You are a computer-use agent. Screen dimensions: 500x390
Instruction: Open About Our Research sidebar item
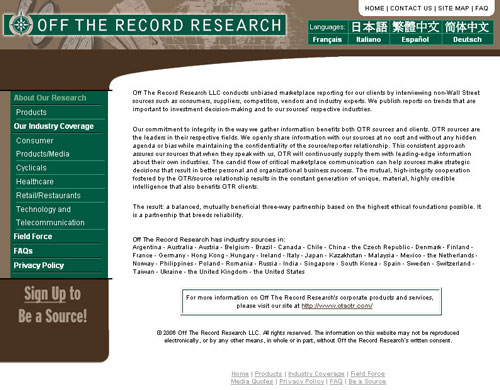point(50,98)
